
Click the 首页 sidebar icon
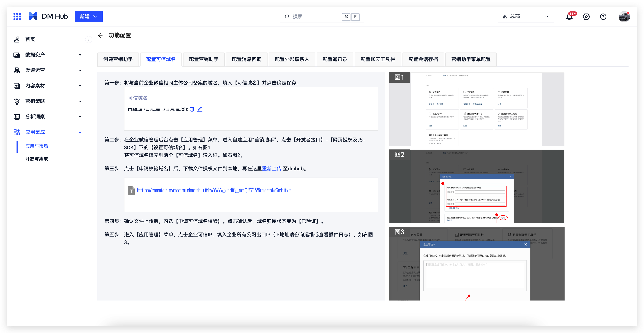[x=17, y=39]
